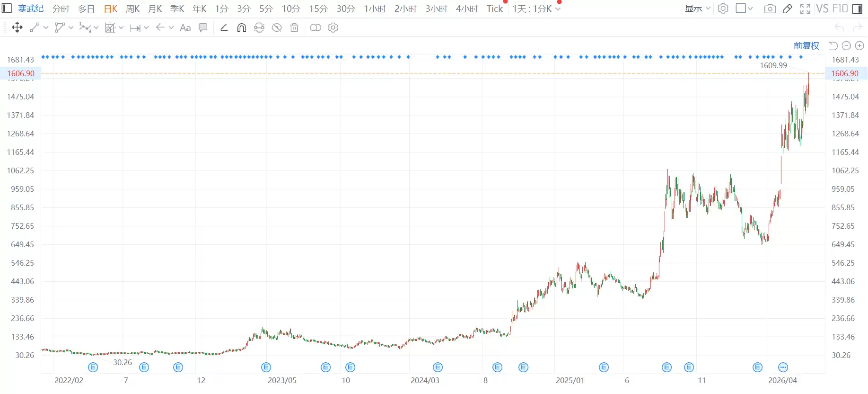Switch to 周K weekly chart tab
The image size is (868, 394).
click(x=132, y=9)
